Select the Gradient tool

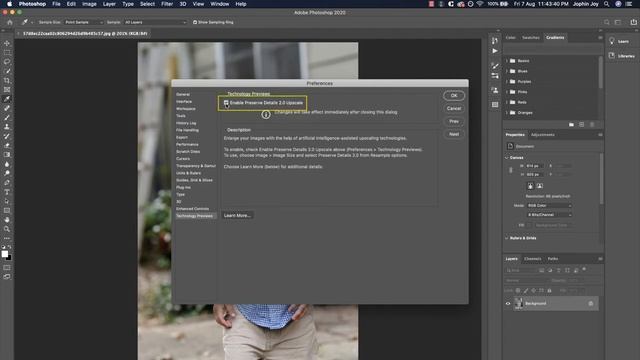(7, 155)
